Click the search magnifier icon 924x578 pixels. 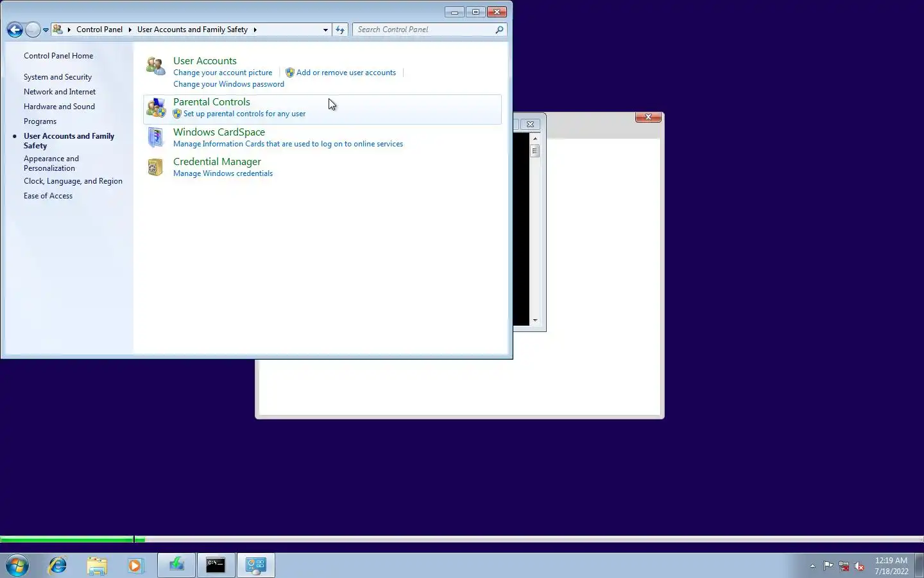click(x=499, y=30)
